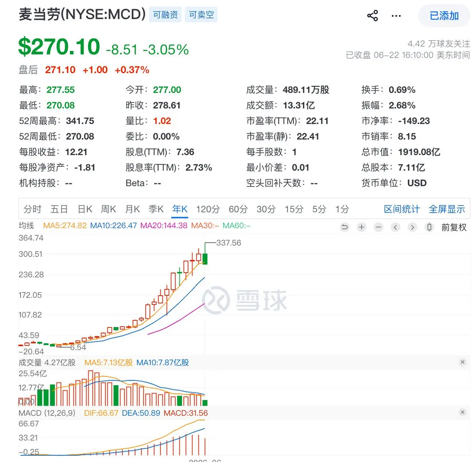Click the 麦当劳(NYSE:MCD) stock title
Image resolution: width=476 pixels, height=462 pixels.
[x=82, y=14]
